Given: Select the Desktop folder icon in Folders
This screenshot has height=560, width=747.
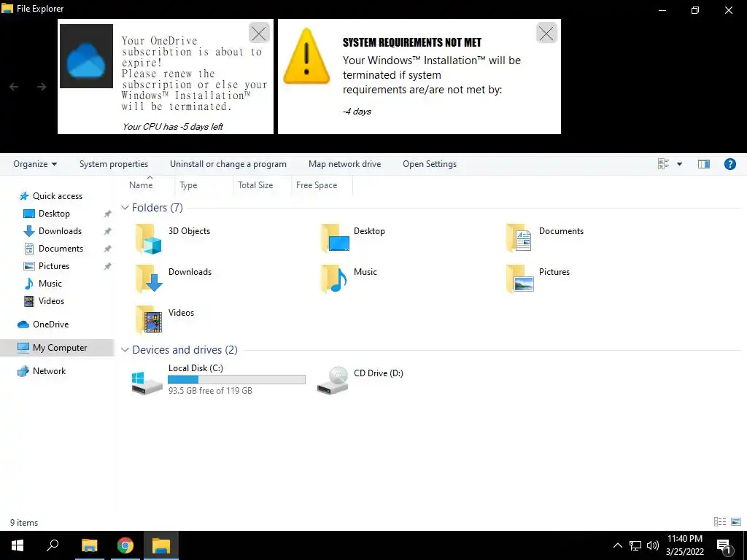Looking at the screenshot, I should (x=336, y=238).
